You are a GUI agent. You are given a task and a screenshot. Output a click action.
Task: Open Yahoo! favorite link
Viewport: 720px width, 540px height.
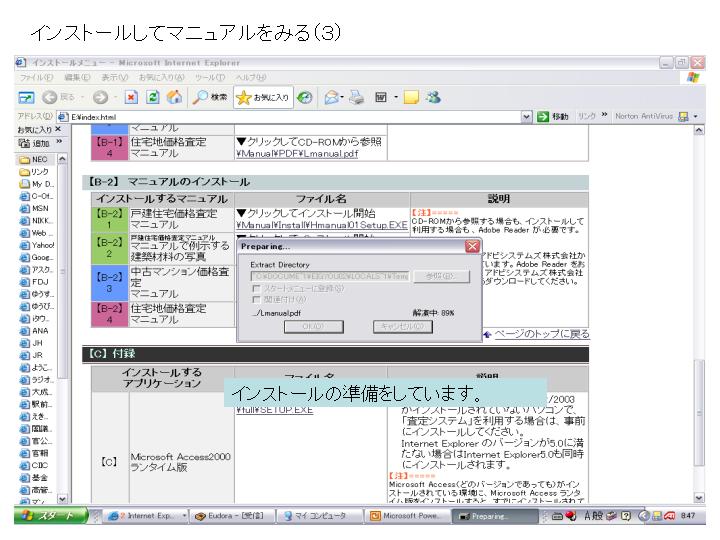(x=37, y=245)
